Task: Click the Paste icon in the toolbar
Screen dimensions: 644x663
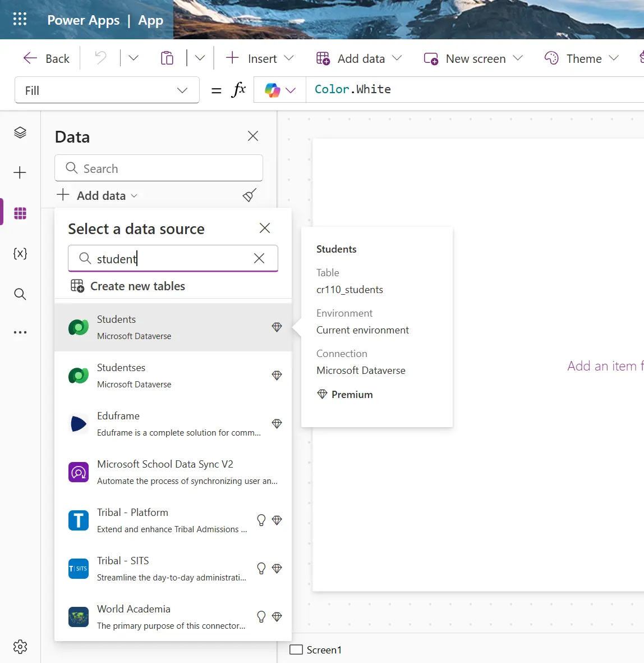Action: [167, 58]
